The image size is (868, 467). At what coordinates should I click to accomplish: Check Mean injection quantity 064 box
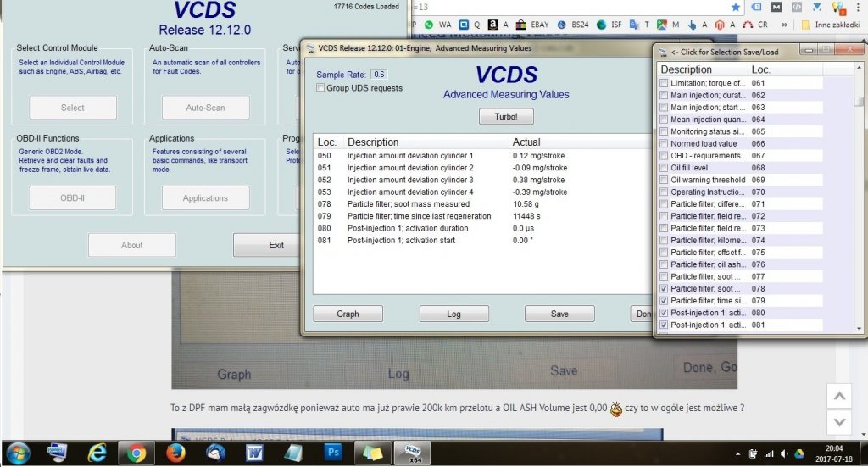[664, 119]
